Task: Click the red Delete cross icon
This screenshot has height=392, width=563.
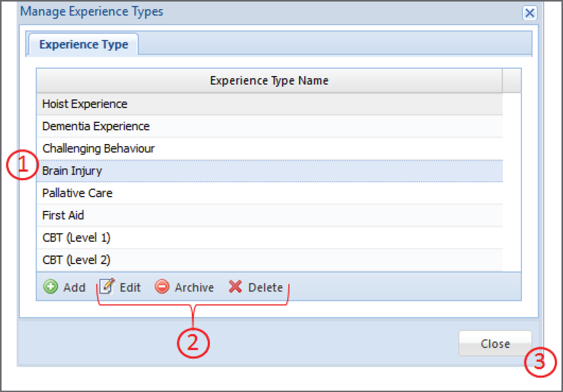Action: [235, 287]
